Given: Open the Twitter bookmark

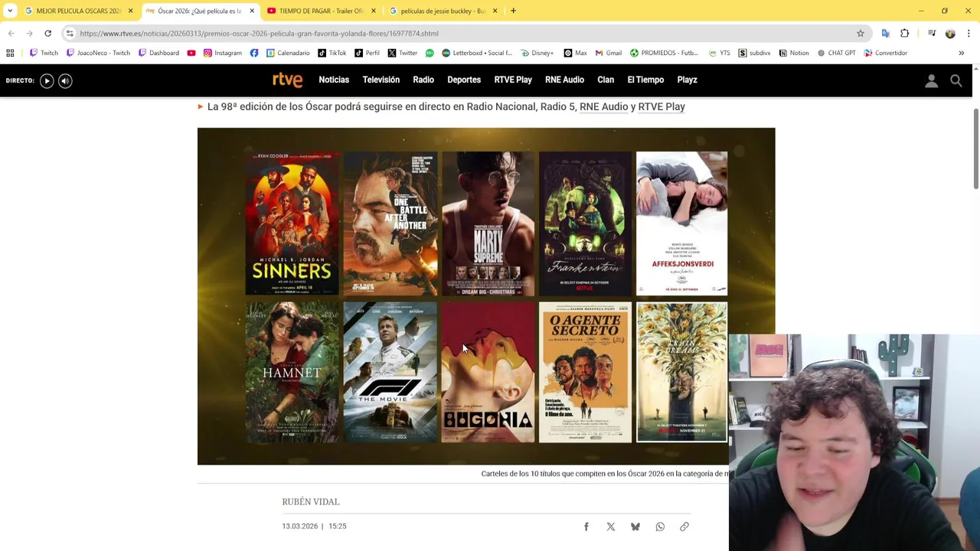Looking at the screenshot, I should [x=403, y=53].
